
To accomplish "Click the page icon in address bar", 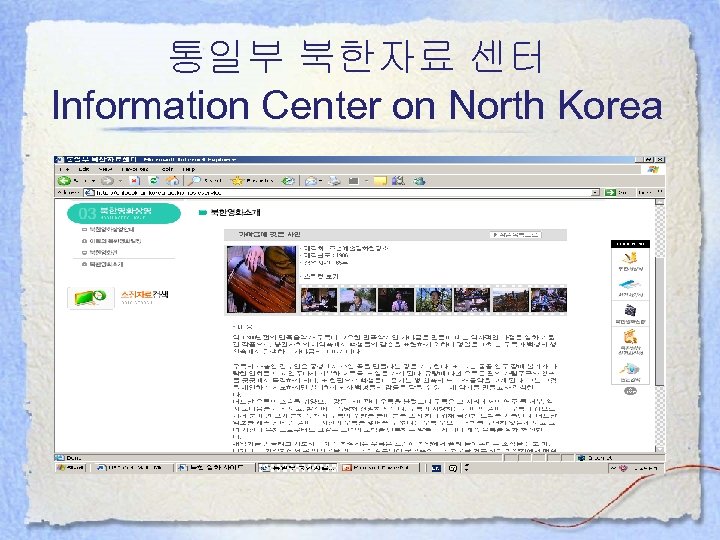I will click(89, 192).
